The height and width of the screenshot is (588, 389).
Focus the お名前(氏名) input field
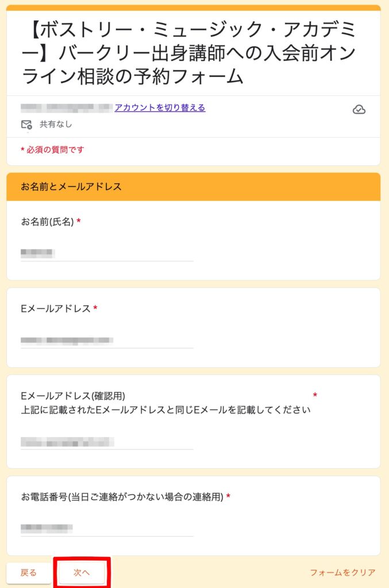pos(107,253)
